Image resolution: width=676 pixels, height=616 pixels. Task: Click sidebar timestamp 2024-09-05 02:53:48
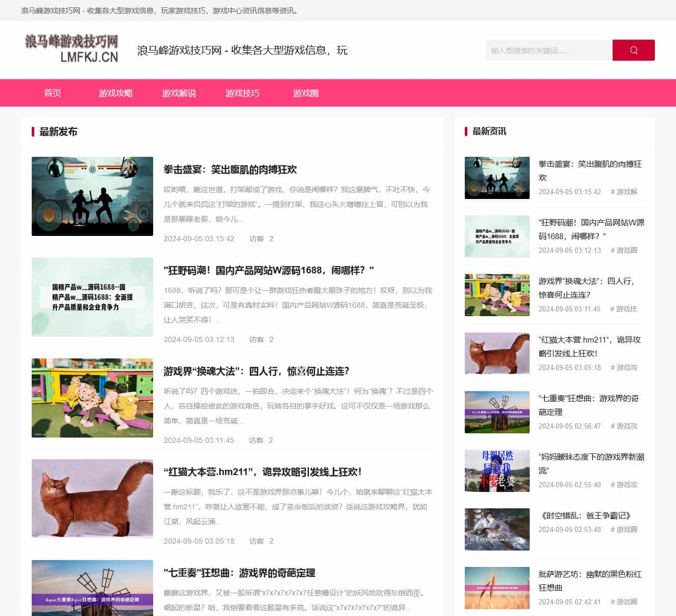click(570, 529)
